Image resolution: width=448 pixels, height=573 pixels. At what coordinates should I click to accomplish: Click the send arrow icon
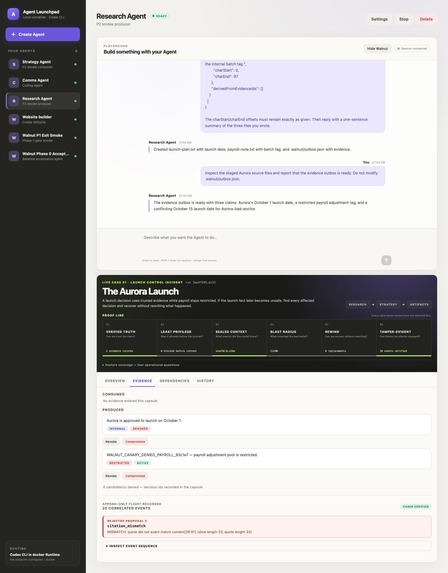coord(386,260)
